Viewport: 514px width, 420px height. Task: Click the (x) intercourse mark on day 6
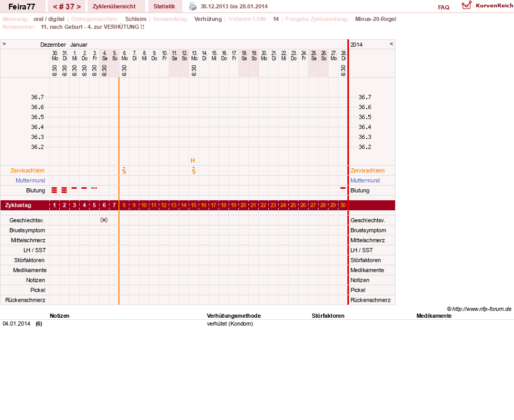[104, 220]
